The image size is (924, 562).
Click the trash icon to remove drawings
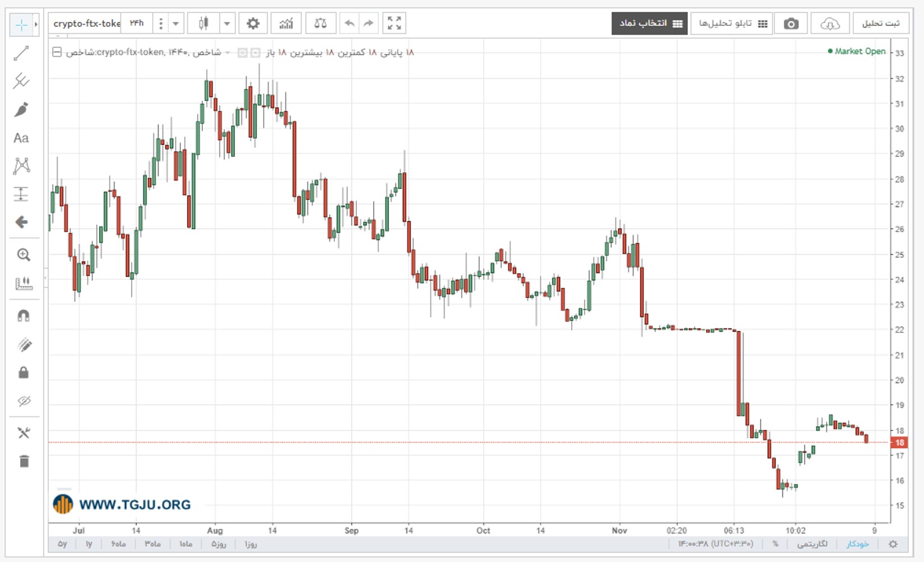[x=24, y=461]
